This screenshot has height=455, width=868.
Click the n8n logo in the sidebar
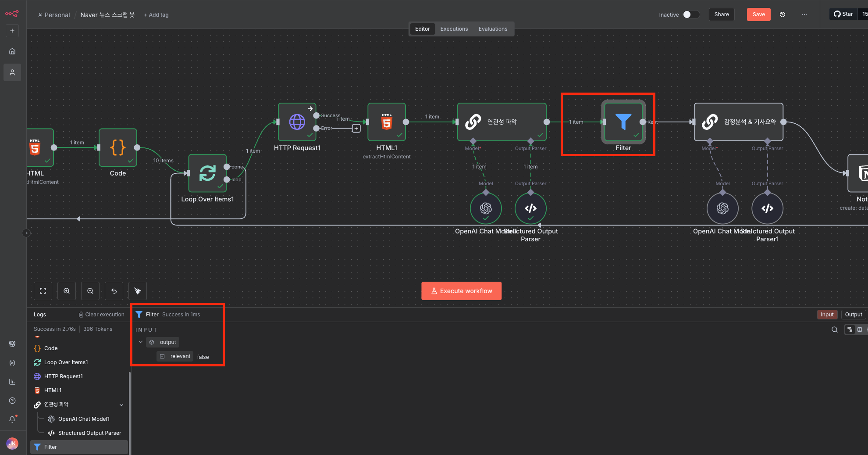pyautogui.click(x=12, y=14)
